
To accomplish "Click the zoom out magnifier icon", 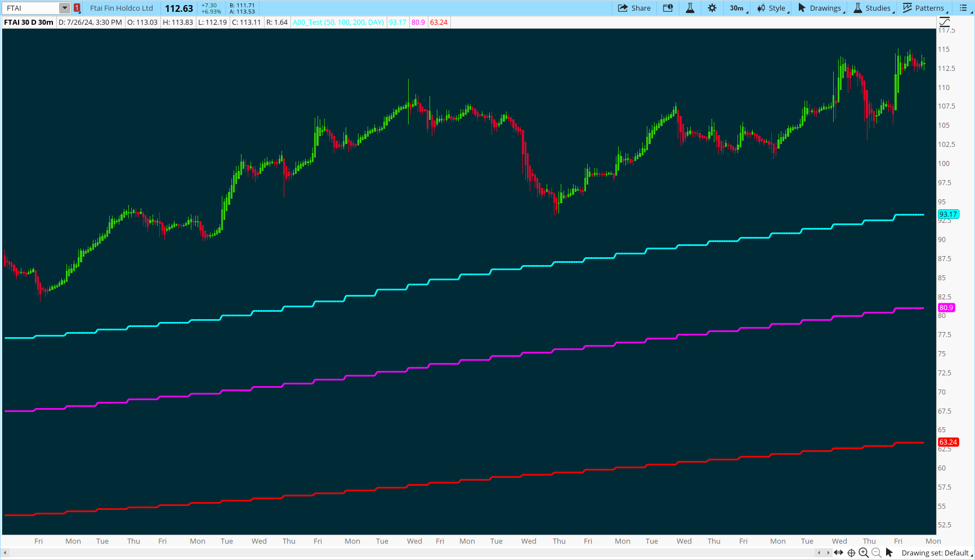I will pyautogui.click(x=876, y=553).
